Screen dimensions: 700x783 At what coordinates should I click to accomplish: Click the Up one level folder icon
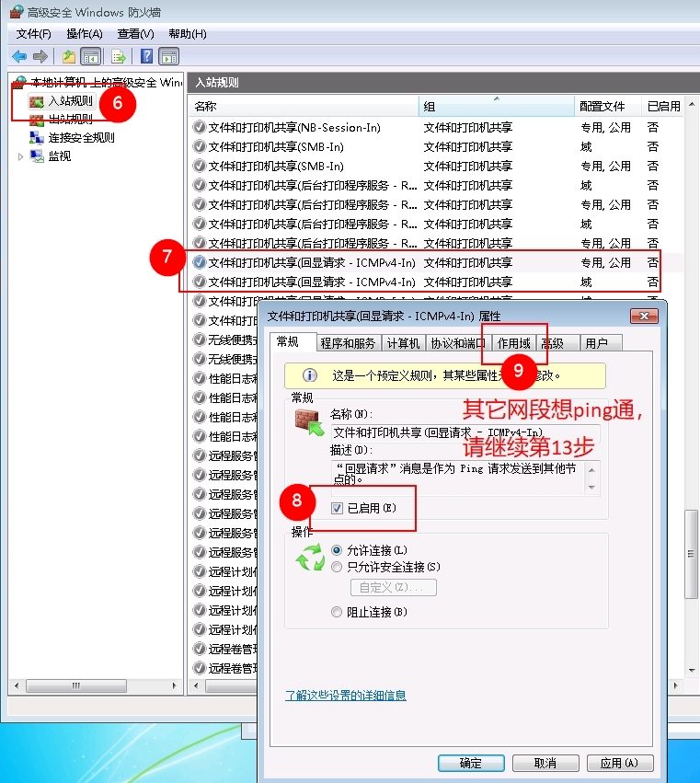pos(69,56)
